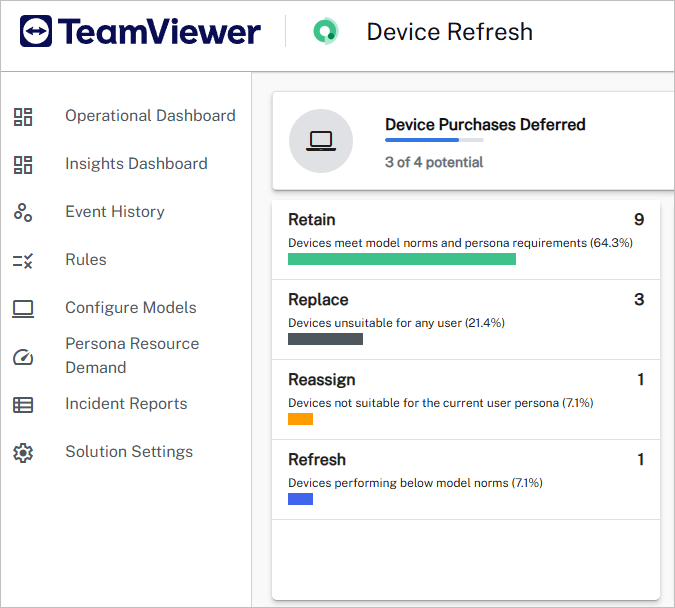The width and height of the screenshot is (675, 608).
Task: Click the Operational Dashboard grid icon
Action: pyautogui.click(x=23, y=117)
